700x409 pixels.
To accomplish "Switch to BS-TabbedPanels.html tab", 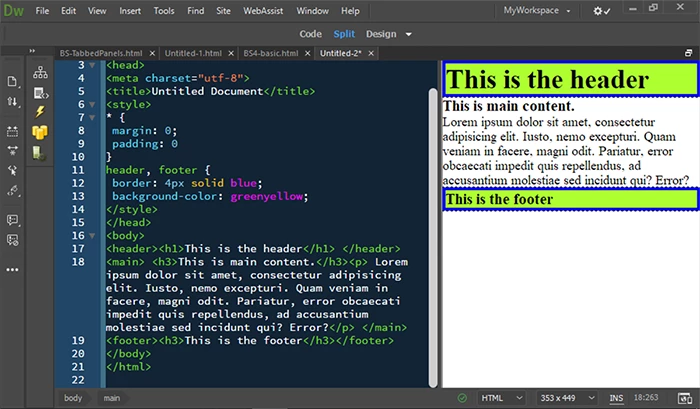I will coord(101,54).
